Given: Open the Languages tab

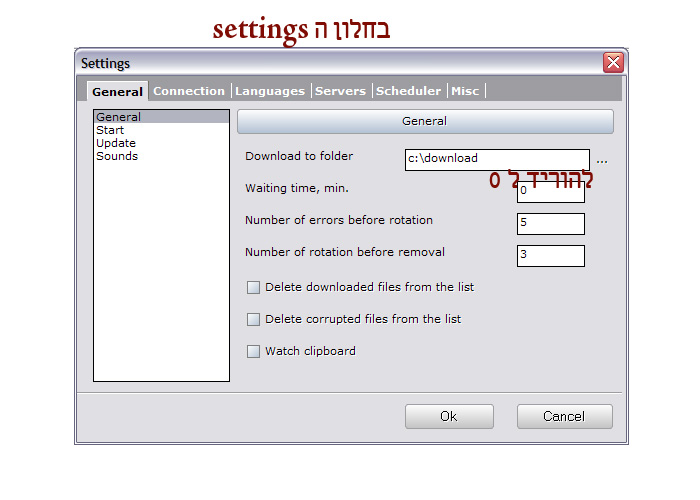Looking at the screenshot, I should pos(270,91).
